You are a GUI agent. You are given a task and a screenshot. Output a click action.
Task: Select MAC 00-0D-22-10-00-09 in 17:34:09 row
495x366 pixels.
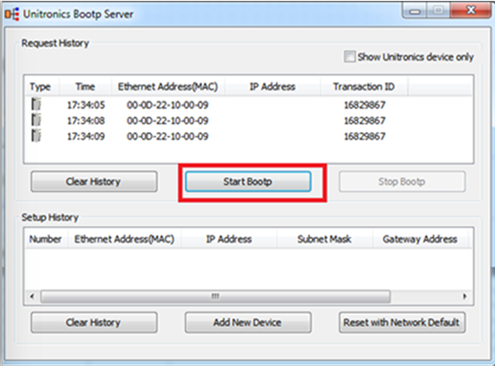pos(168,136)
